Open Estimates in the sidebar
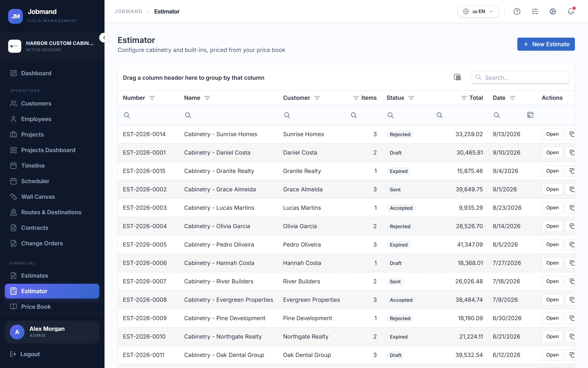Viewport: 588px width, 368px height. click(52, 276)
